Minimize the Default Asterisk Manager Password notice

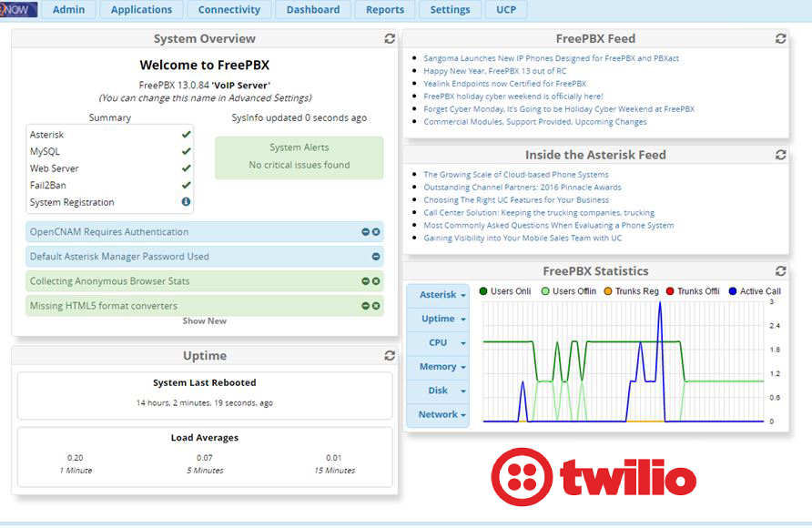point(376,257)
